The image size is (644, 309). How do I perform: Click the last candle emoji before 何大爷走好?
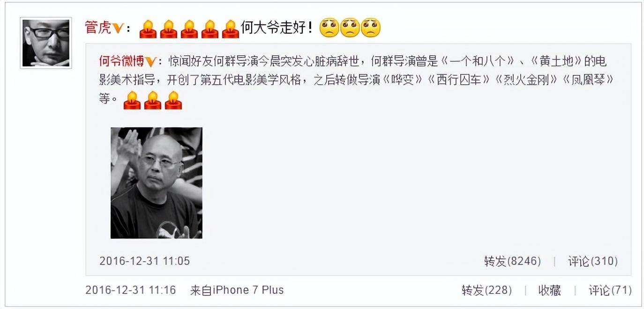[x=230, y=29]
